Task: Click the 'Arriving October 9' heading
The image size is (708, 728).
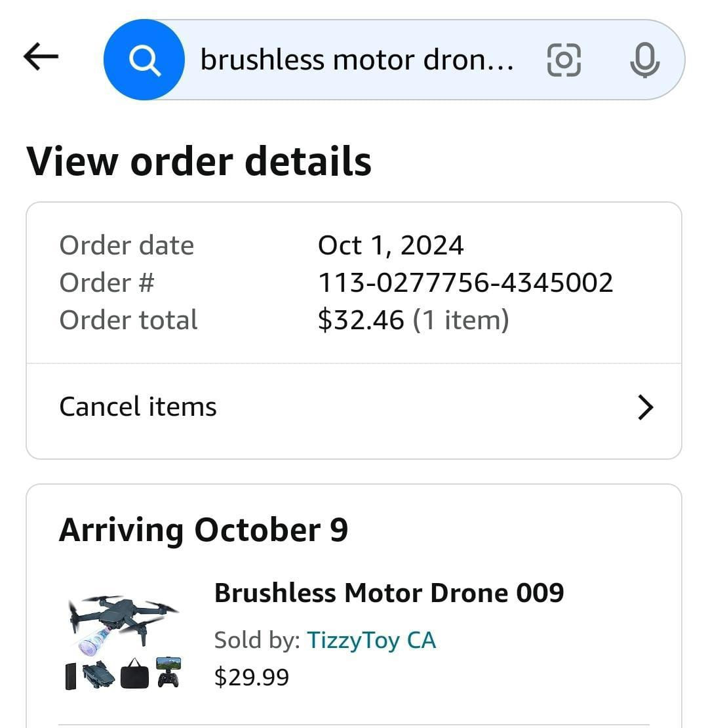Action: pyautogui.click(x=203, y=530)
